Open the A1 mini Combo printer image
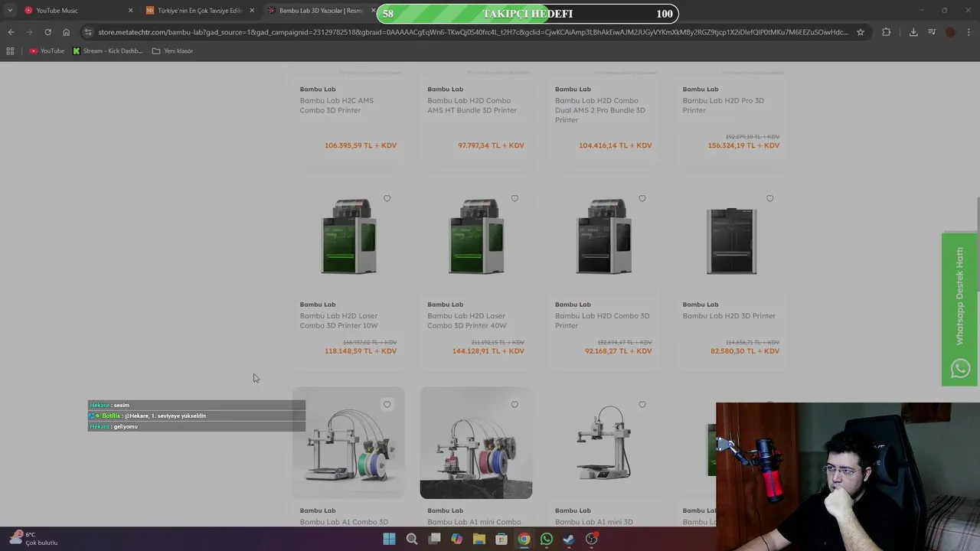Viewport: 980px width, 551px height. click(476, 444)
